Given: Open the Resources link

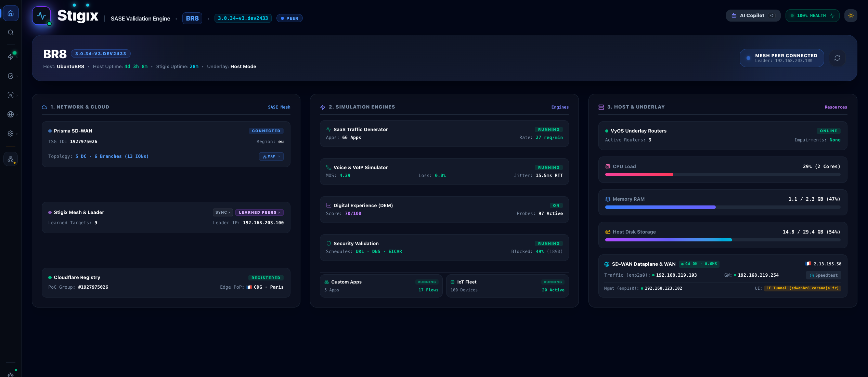Looking at the screenshot, I should point(836,107).
